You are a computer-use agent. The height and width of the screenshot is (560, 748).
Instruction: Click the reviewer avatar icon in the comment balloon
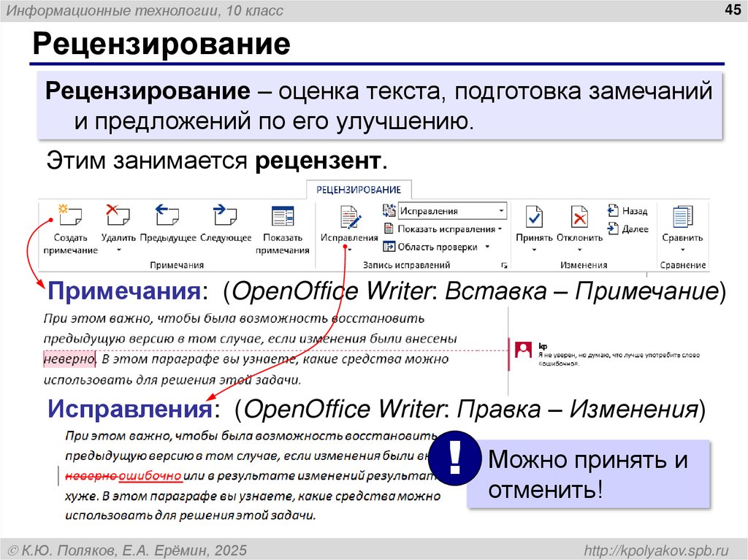pos(523,350)
